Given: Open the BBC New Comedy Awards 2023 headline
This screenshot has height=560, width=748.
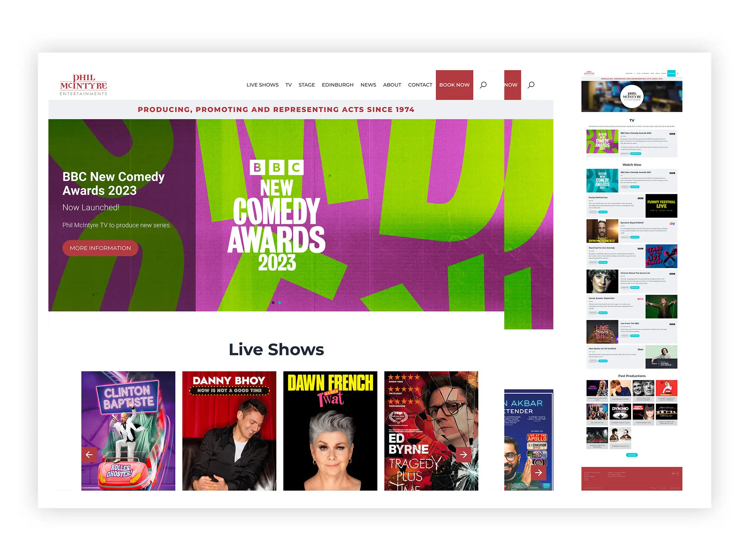Looking at the screenshot, I should pos(113,184).
